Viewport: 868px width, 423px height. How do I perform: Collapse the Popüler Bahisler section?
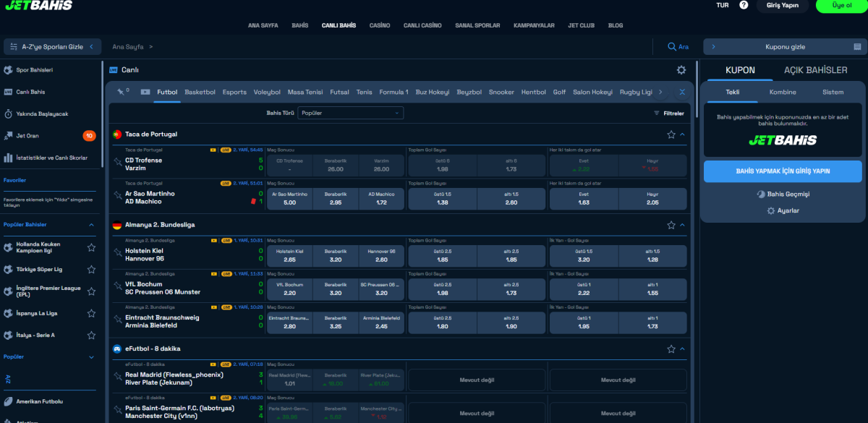(x=91, y=225)
